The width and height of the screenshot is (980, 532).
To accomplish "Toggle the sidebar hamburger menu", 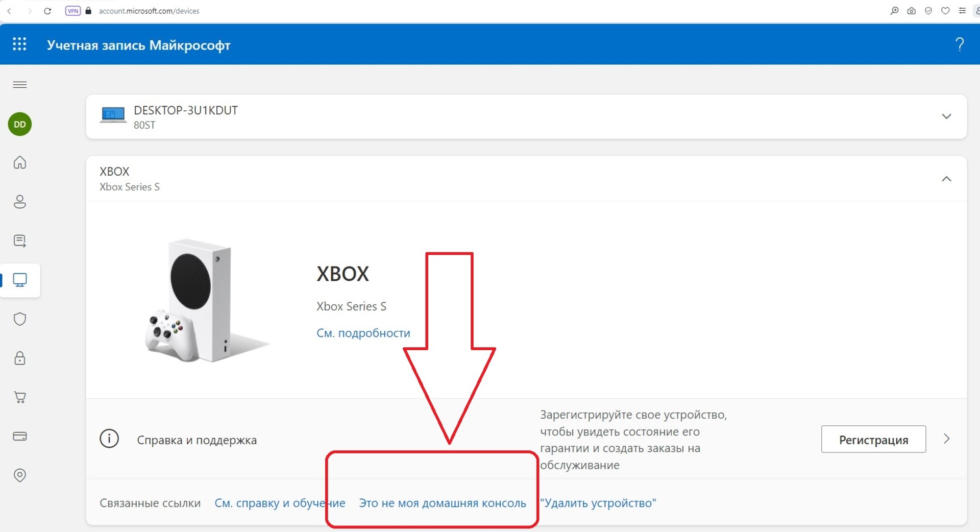I will (x=20, y=85).
